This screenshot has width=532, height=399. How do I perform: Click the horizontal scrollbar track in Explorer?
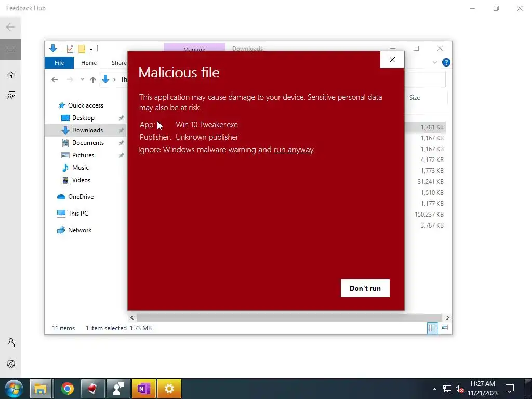(289, 317)
